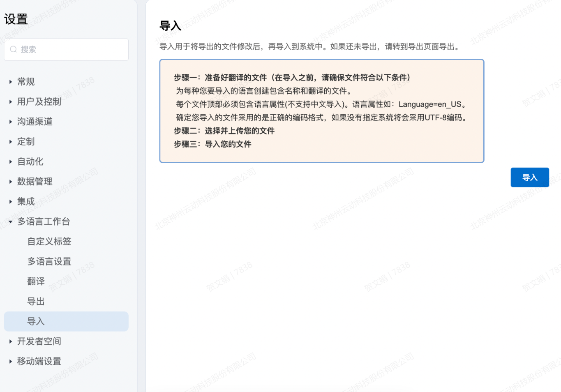Open the 数据管理 label in sidebar

tap(35, 182)
